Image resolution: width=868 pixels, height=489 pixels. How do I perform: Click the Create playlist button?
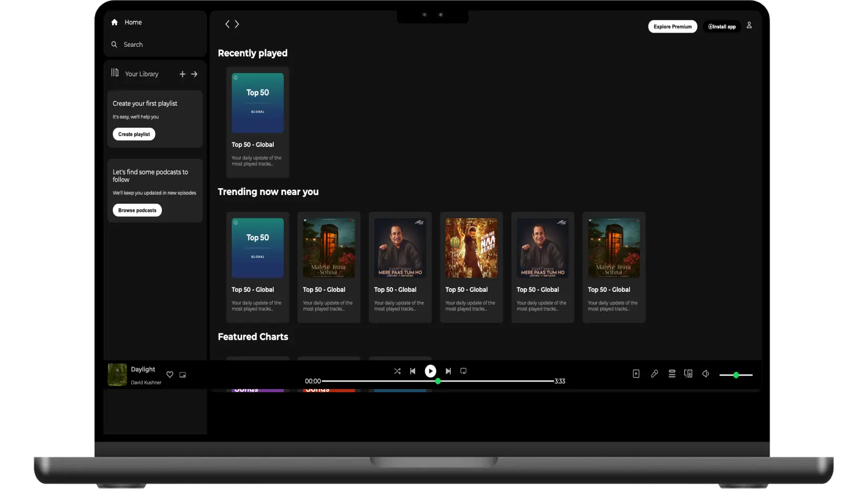[134, 135]
